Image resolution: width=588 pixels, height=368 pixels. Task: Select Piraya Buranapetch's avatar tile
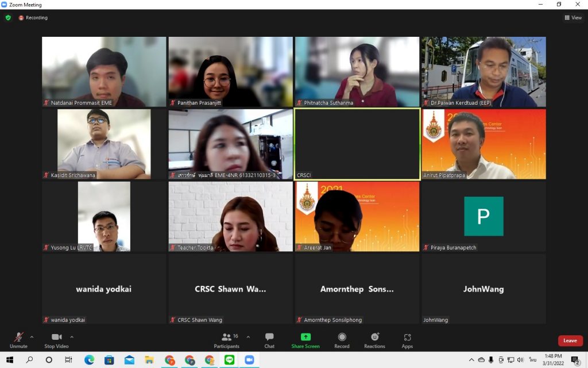tap(483, 216)
